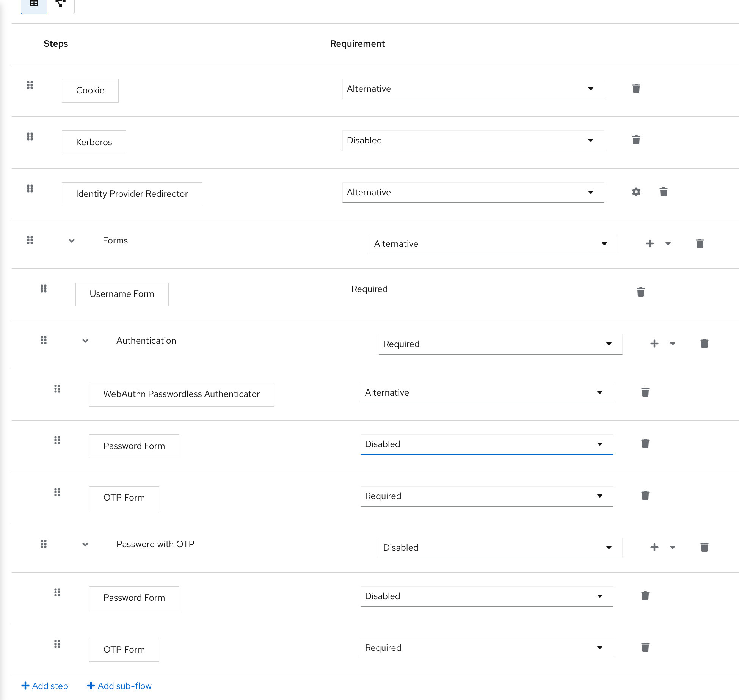Collapse the Password with OTP sub-flow

click(85, 544)
